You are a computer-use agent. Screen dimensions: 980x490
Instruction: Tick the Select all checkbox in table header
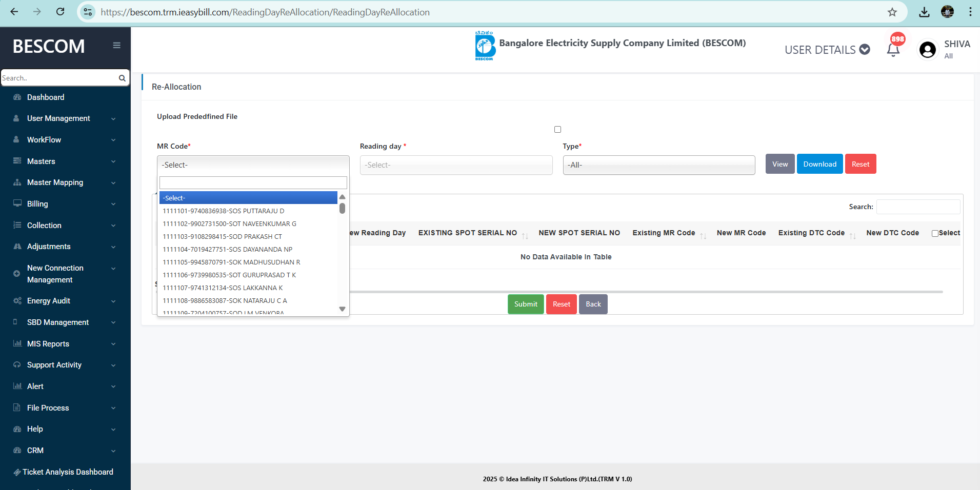coord(935,233)
